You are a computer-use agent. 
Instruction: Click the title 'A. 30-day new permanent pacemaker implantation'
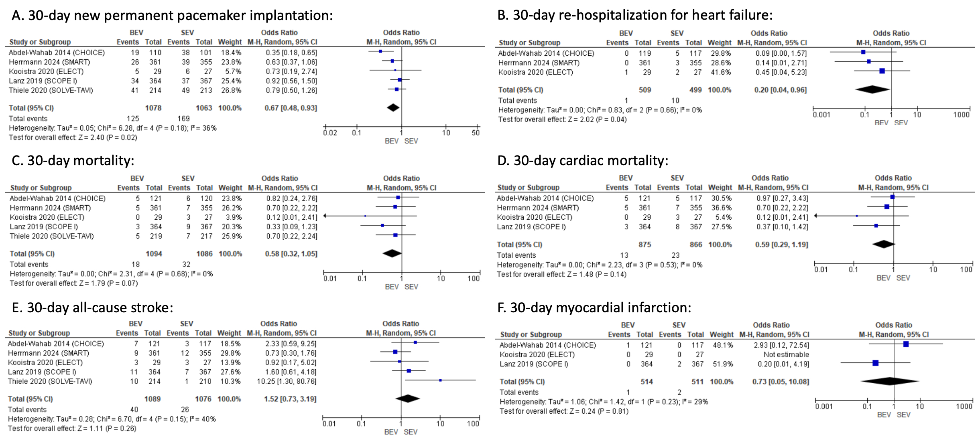click(x=172, y=15)
